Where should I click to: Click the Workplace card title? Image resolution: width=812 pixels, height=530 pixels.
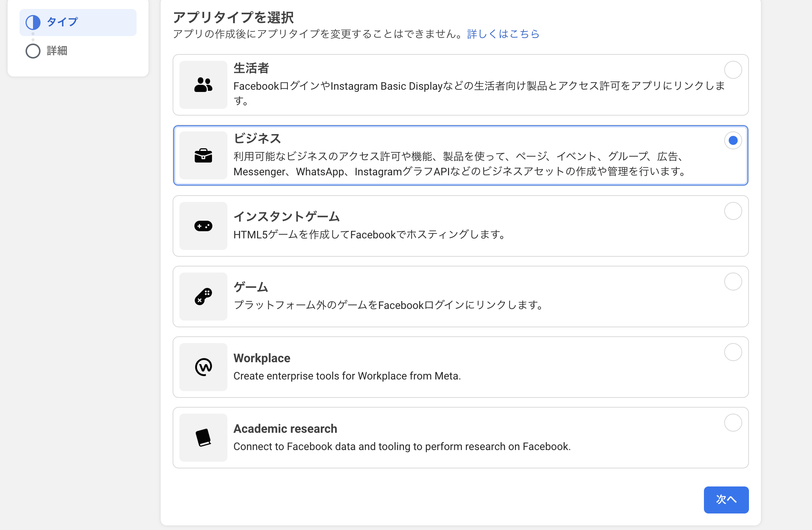262,358
